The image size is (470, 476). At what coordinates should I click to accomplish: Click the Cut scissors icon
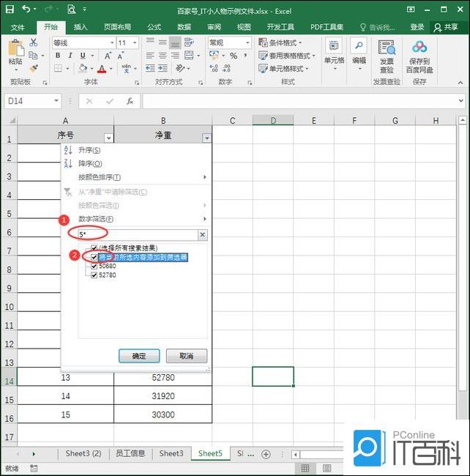click(x=34, y=42)
